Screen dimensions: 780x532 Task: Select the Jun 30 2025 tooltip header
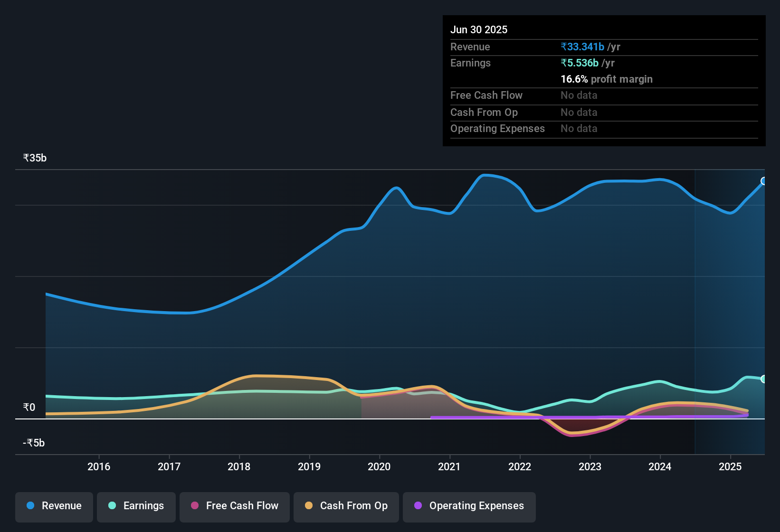(479, 29)
